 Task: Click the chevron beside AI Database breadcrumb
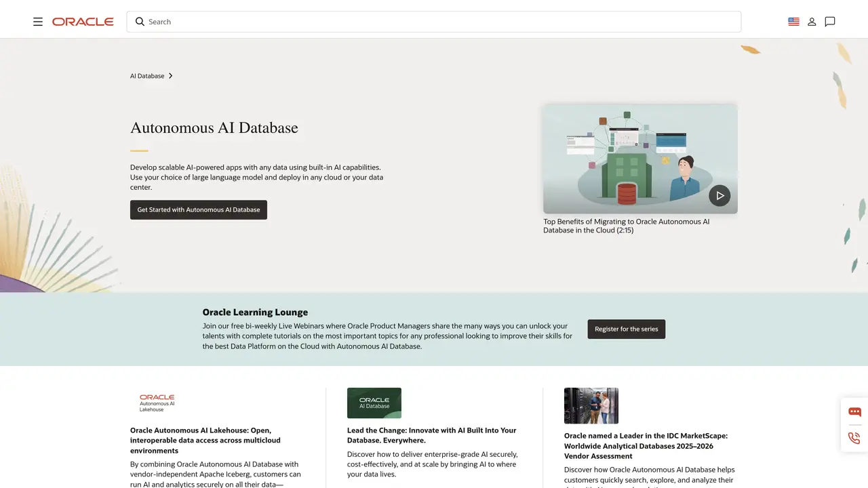click(x=171, y=76)
